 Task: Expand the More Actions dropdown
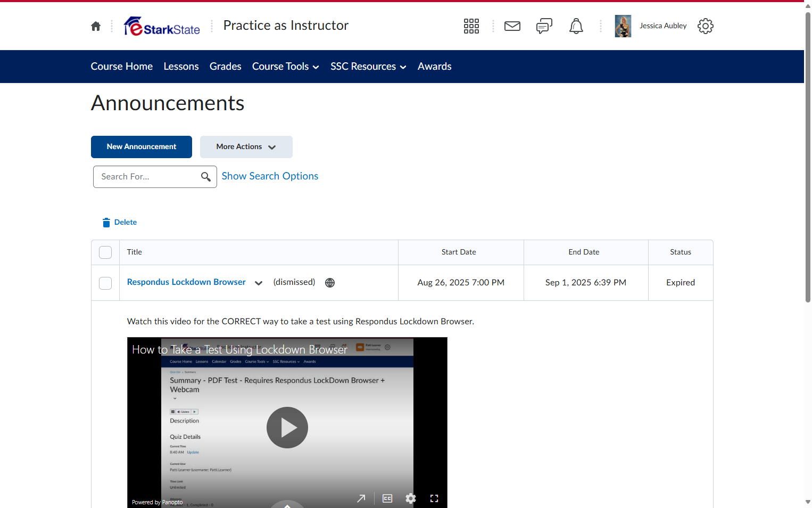point(246,147)
